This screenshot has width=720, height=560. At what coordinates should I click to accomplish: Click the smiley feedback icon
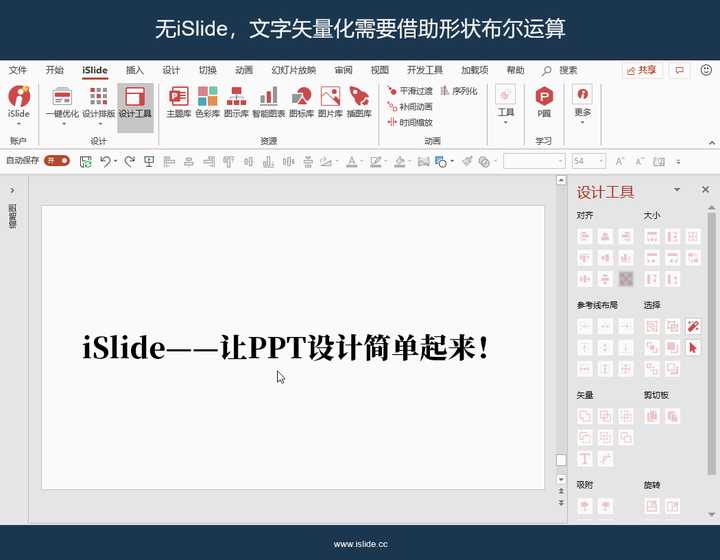point(706,70)
